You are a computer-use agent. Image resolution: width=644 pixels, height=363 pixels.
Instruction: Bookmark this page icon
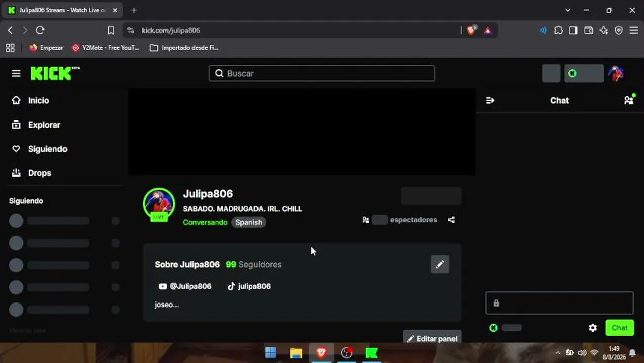pyautogui.click(x=111, y=30)
